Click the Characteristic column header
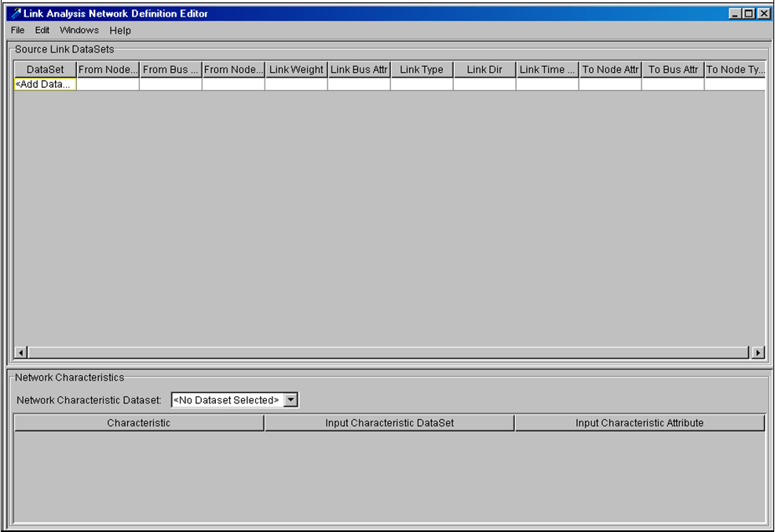Screen dimensions: 775x532 [x=138, y=422]
